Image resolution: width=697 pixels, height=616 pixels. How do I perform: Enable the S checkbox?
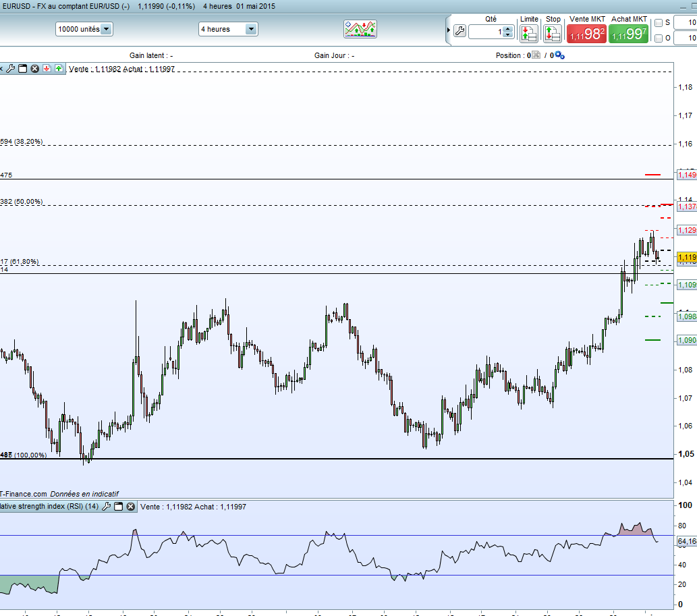point(659,23)
